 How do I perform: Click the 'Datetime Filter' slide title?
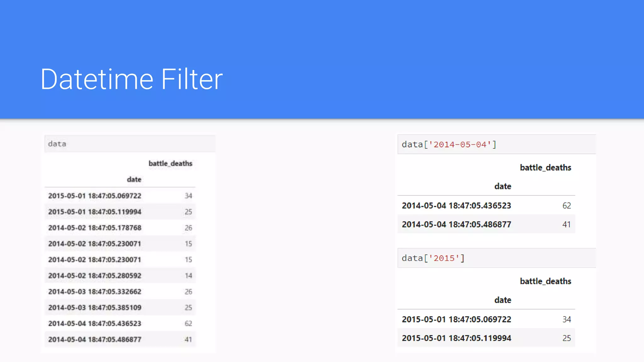131,79
